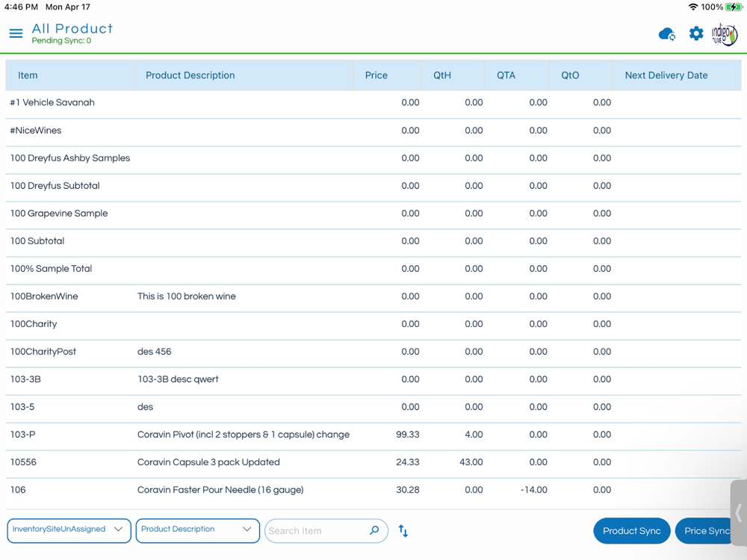Image resolution: width=747 pixels, height=560 pixels.
Task: Toggle the sort order arrows icon
Action: click(403, 531)
